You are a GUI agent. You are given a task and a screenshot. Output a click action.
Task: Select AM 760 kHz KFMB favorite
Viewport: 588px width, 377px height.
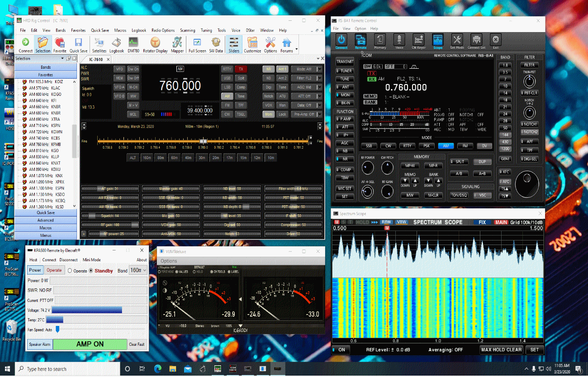pyautogui.click(x=45, y=144)
